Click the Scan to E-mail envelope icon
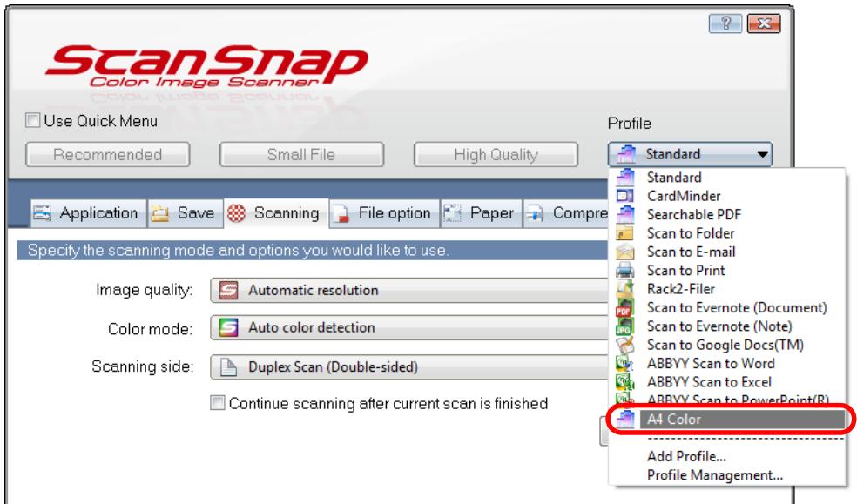Screen dimensions: 857x504 coord(625,252)
